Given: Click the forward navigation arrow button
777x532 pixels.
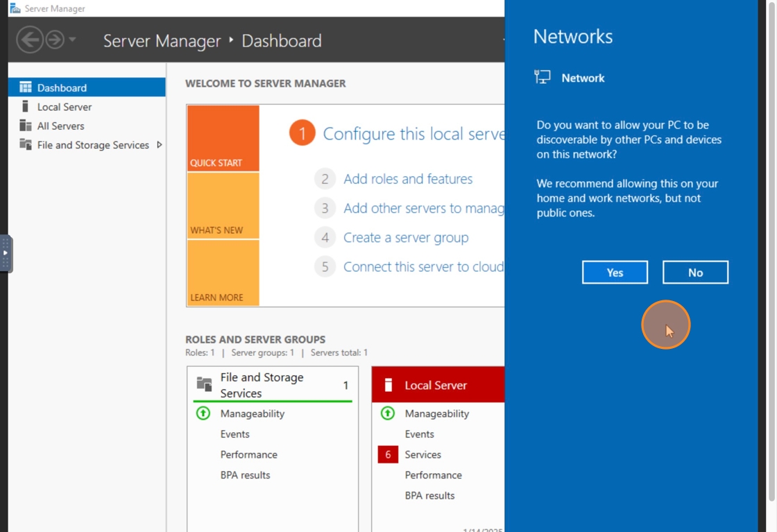Looking at the screenshot, I should (55, 40).
